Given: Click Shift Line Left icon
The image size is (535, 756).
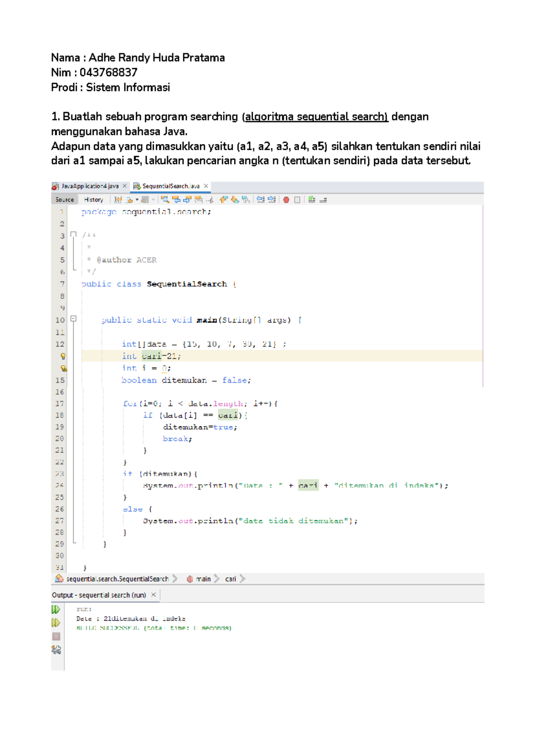Looking at the screenshot, I should click(261, 200).
